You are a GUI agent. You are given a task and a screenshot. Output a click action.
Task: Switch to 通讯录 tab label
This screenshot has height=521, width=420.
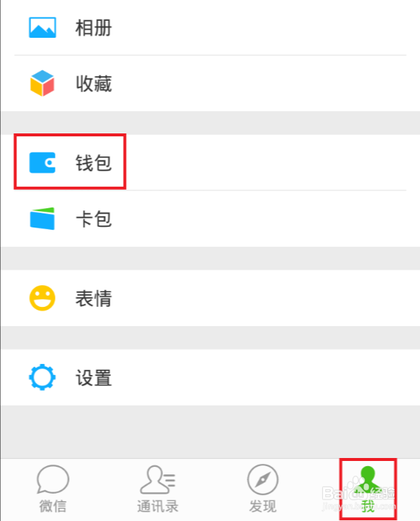click(x=158, y=506)
